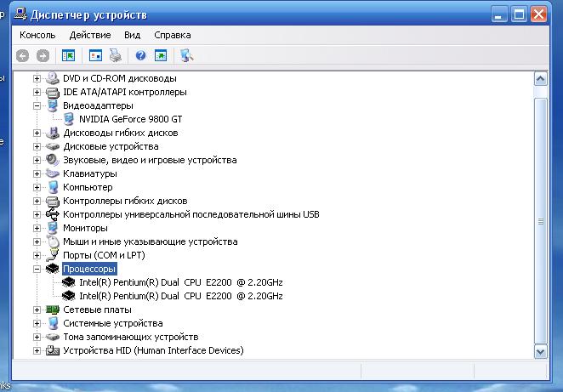Image resolution: width=563 pixels, height=392 pixels.
Task: Select Звуковые, видео и игровые устройства label
Action: point(150,160)
